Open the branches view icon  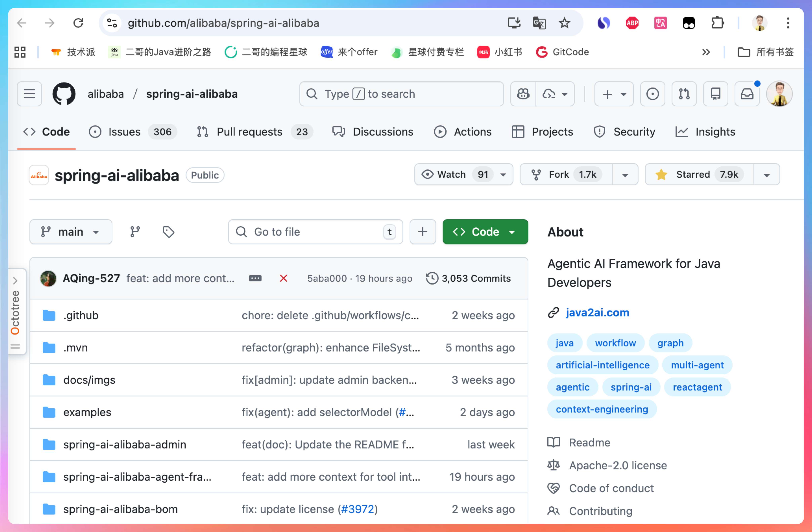tap(135, 232)
